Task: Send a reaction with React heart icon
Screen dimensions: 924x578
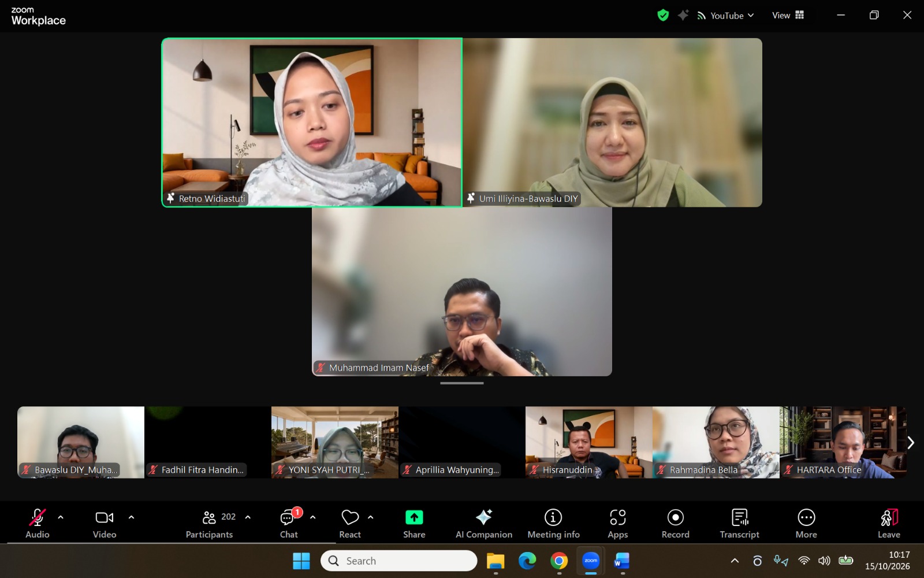Action: point(350,523)
